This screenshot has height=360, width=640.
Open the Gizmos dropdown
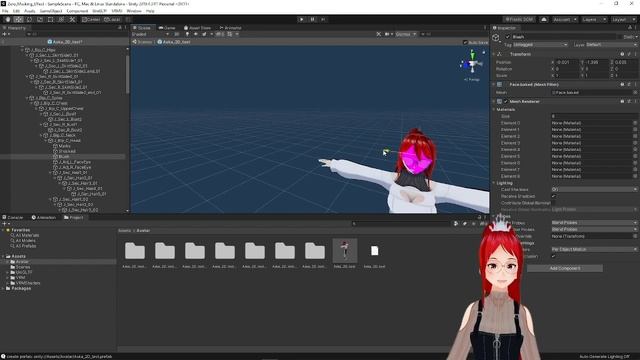[406, 34]
